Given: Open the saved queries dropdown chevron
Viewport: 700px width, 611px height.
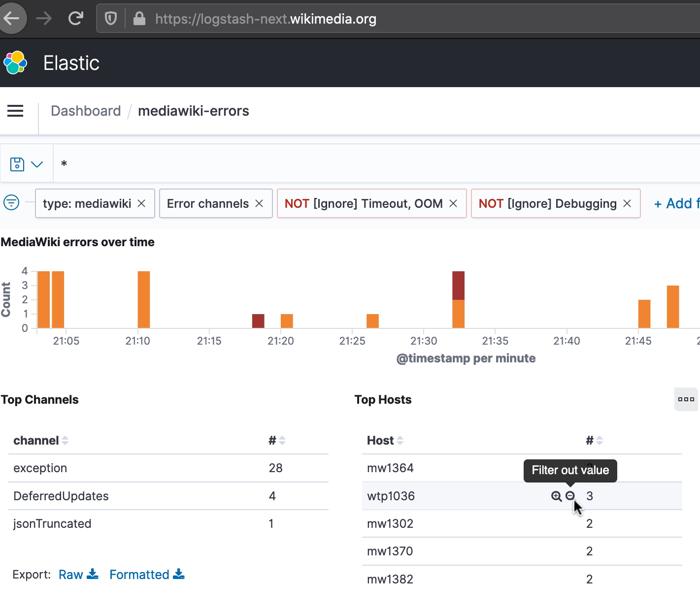Looking at the screenshot, I should point(37,163).
